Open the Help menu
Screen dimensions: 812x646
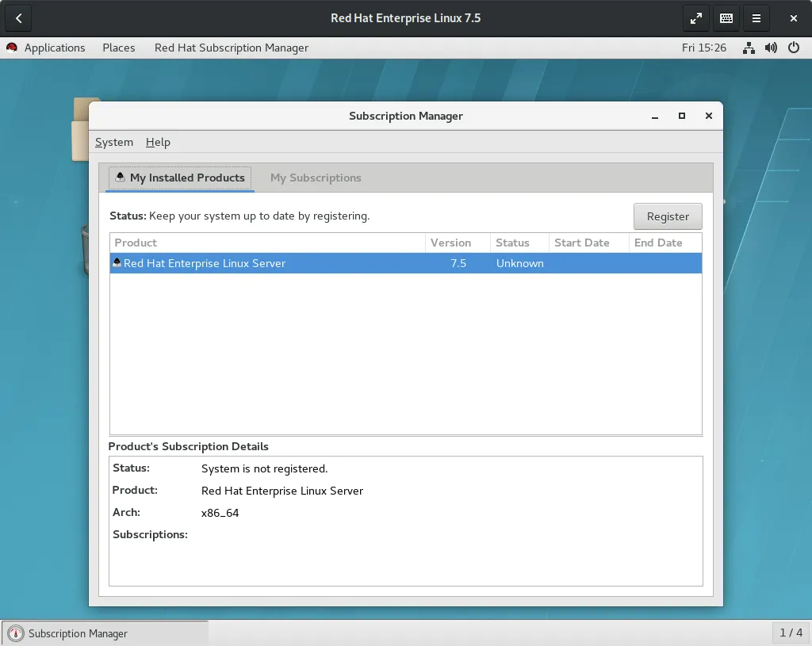coord(158,142)
